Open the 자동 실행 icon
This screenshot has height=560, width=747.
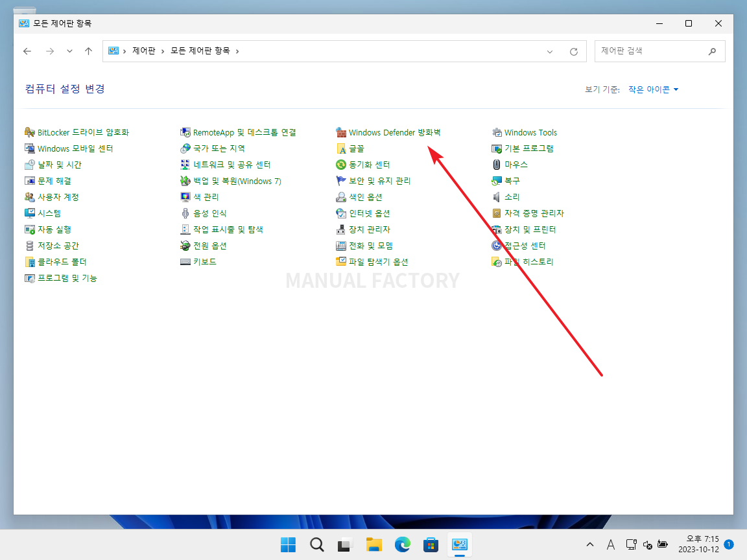tap(30, 229)
